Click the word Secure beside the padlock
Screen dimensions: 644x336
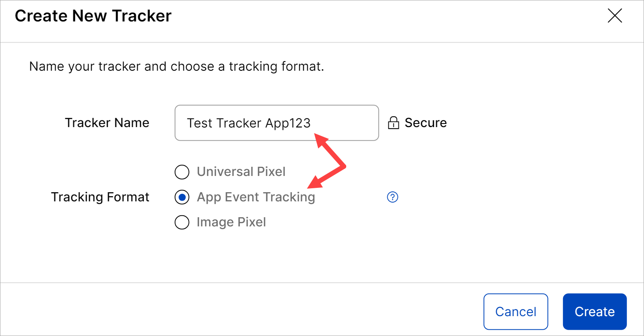[x=425, y=123]
